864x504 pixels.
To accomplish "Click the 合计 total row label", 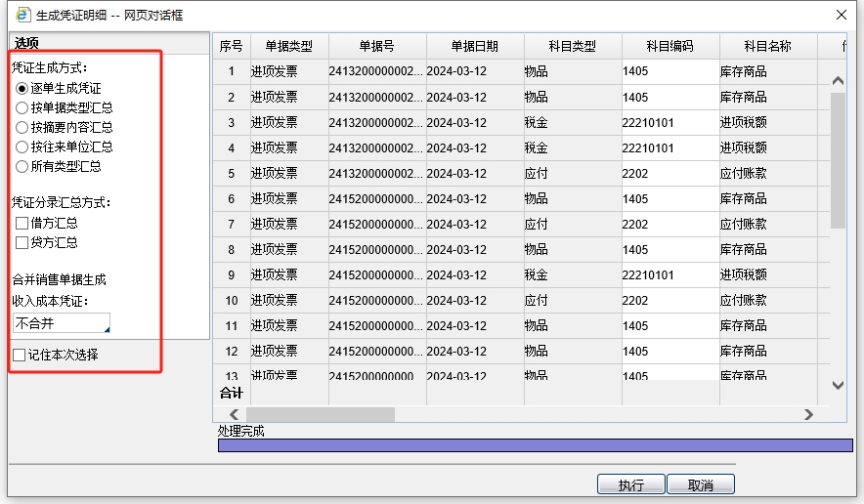I will tap(231, 393).
